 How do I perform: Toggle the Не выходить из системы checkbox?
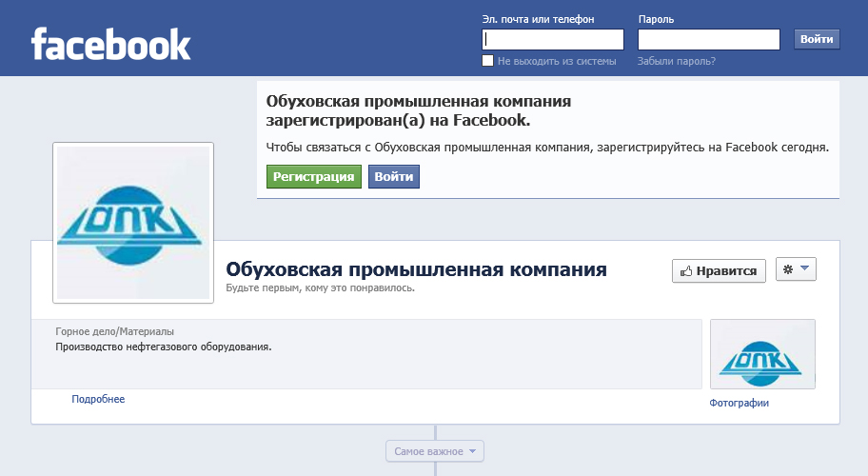pos(487,61)
